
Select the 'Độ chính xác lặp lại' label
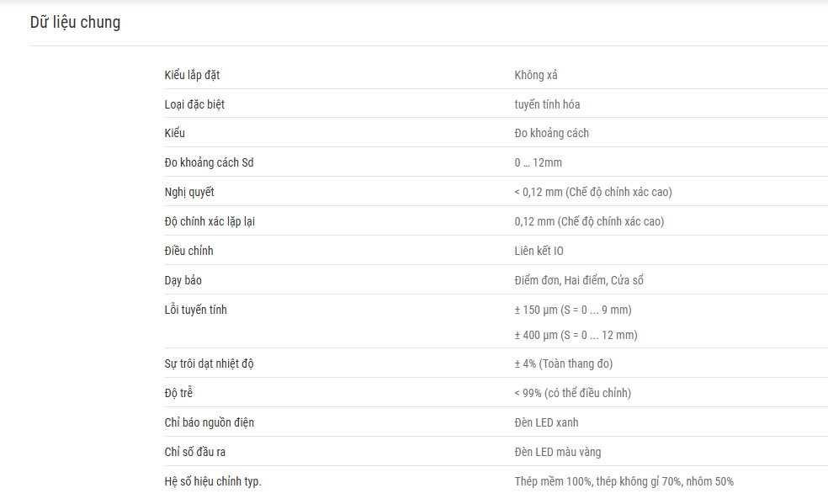[x=210, y=221]
